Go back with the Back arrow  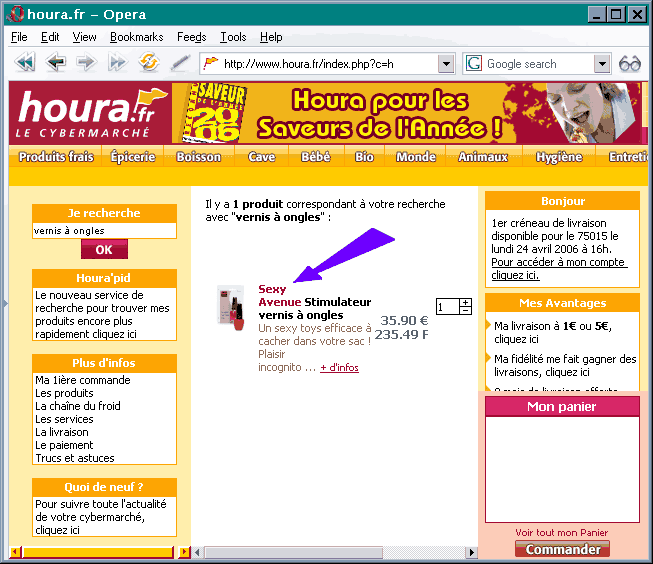click(56, 63)
